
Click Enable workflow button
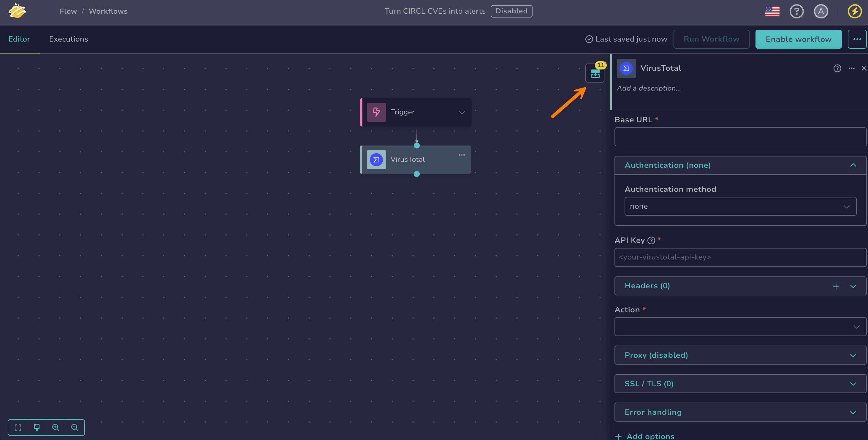click(798, 39)
